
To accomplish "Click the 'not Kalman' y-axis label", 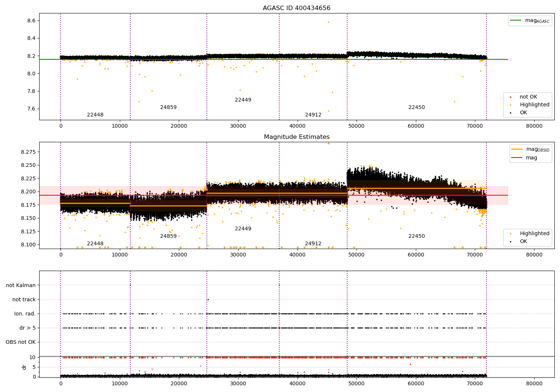I will click(21, 286).
